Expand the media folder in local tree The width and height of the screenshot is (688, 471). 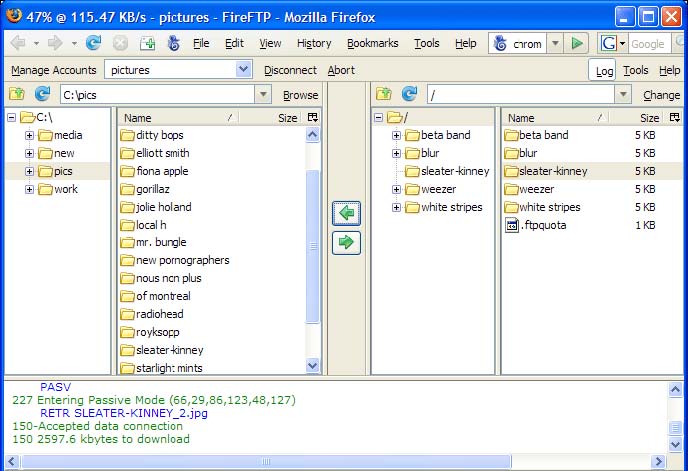click(29, 135)
